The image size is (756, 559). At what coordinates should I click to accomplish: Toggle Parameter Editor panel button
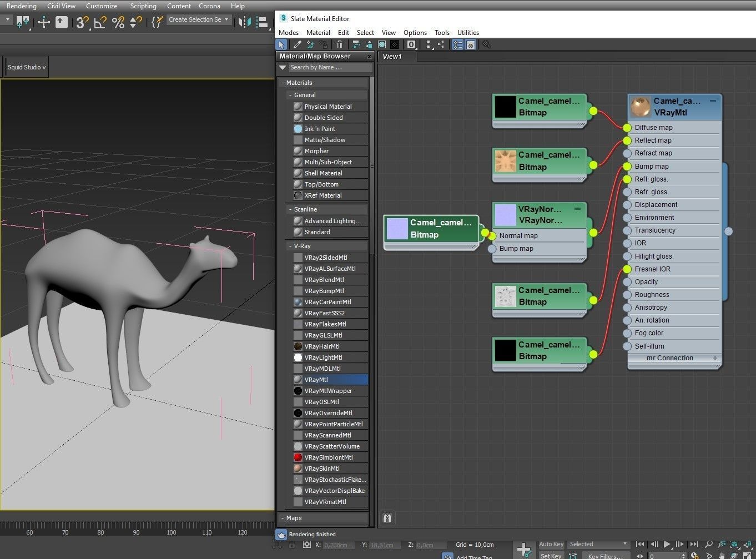tap(471, 45)
